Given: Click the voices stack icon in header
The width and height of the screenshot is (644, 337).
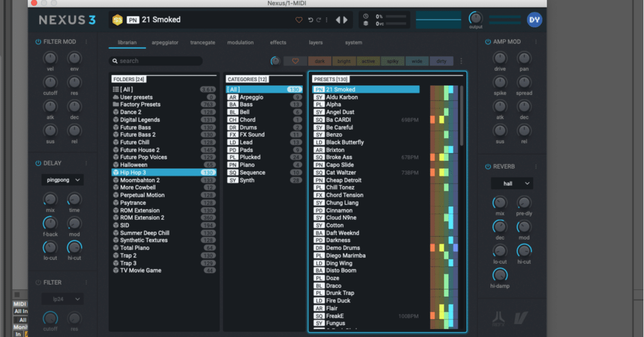Looking at the screenshot, I should click(x=366, y=24).
